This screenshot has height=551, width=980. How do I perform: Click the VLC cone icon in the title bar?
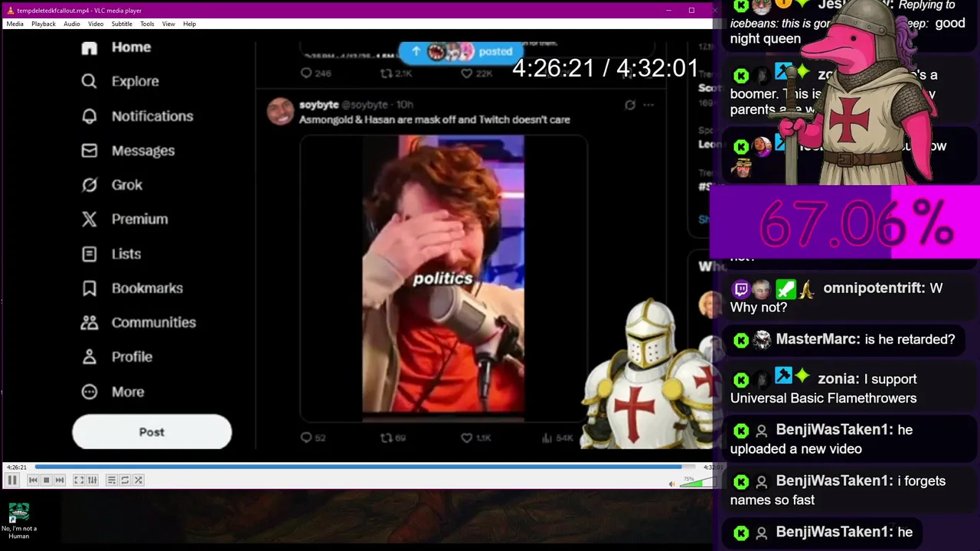tap(9, 10)
